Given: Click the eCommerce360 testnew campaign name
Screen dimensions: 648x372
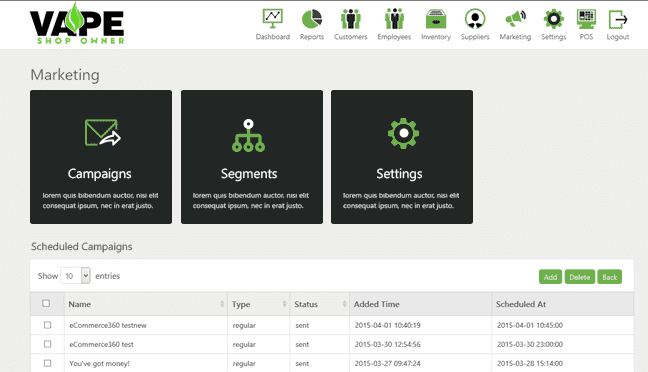Looking at the screenshot, I should coord(108,325).
